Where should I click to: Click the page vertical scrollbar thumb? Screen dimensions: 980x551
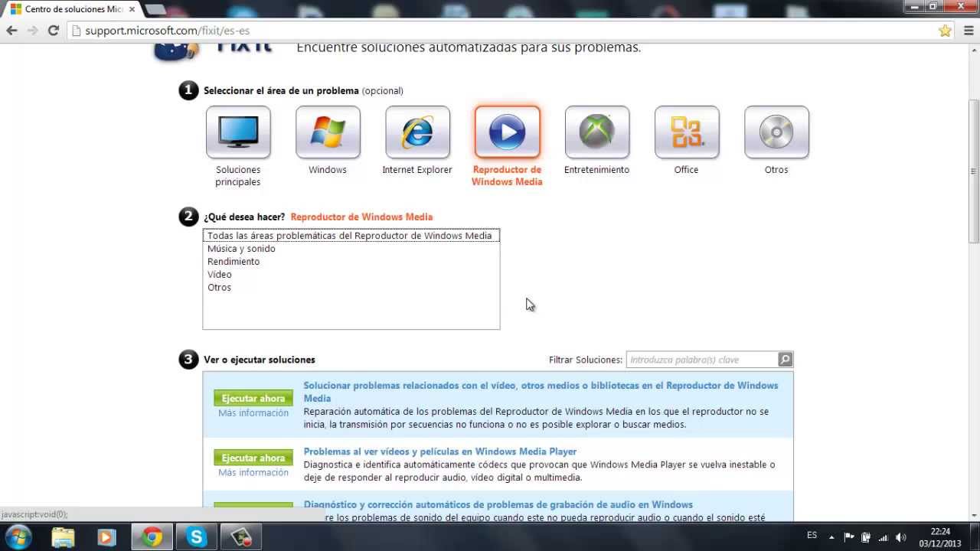tap(973, 171)
